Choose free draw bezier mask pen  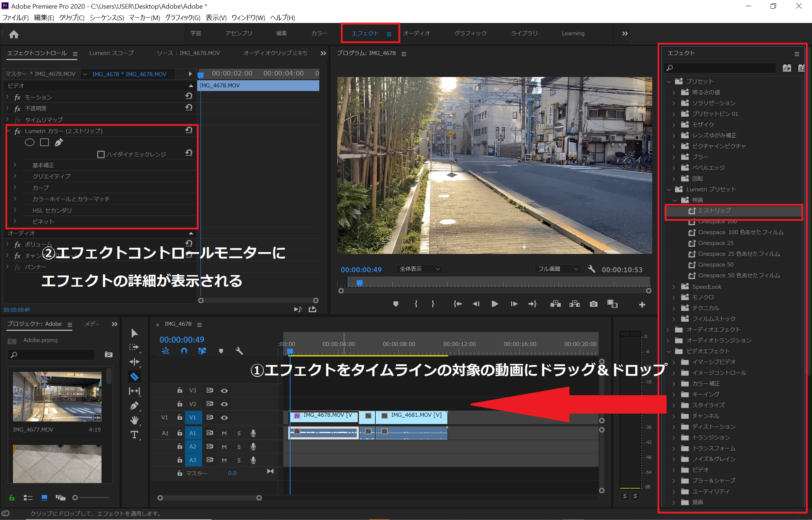tap(59, 142)
